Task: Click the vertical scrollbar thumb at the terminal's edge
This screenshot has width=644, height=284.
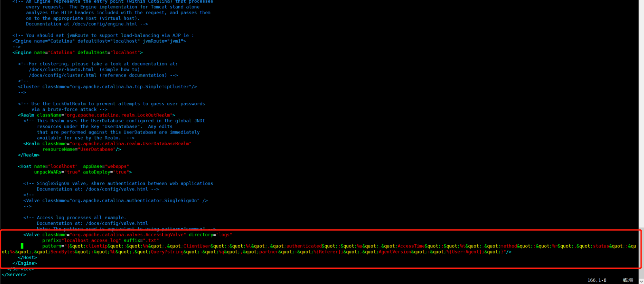Action: pyautogui.click(x=641, y=252)
